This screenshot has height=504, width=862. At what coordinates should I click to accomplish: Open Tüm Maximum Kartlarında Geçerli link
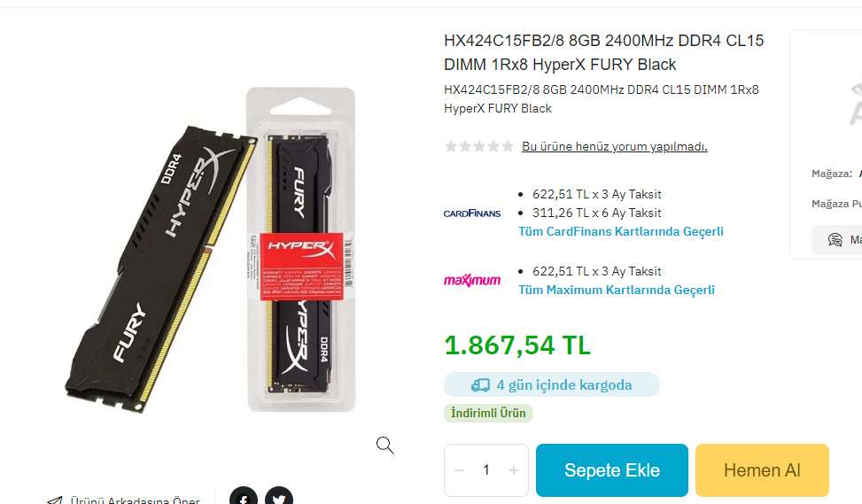tap(617, 290)
